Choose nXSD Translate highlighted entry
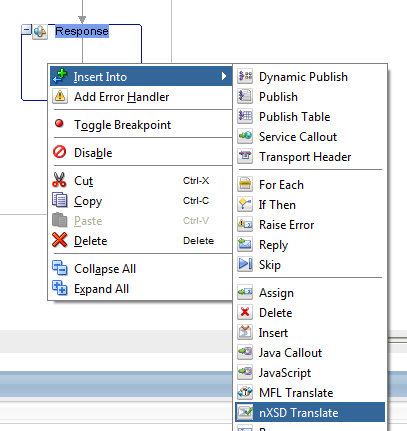 [x=310, y=412]
